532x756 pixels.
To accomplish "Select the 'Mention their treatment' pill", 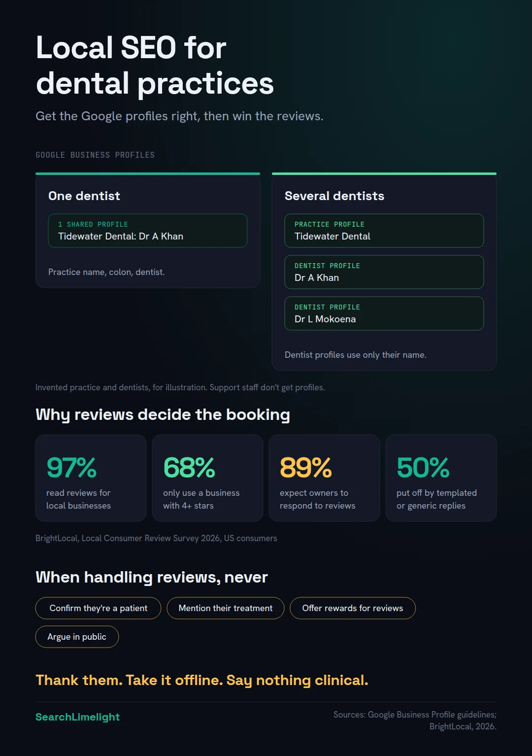I will point(226,608).
